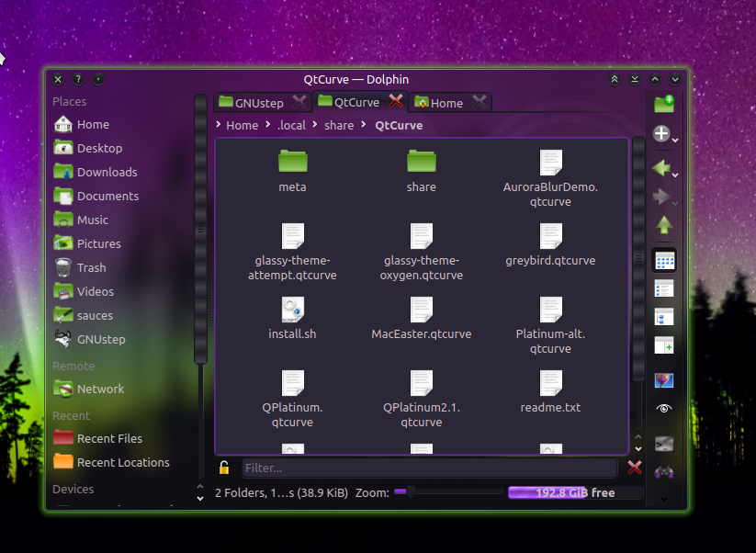The width and height of the screenshot is (756, 553).
Task: Select the meta folder
Action: (292, 171)
